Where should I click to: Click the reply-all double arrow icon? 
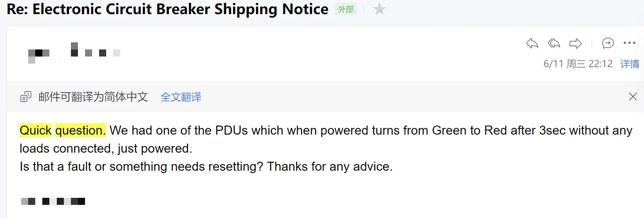554,43
